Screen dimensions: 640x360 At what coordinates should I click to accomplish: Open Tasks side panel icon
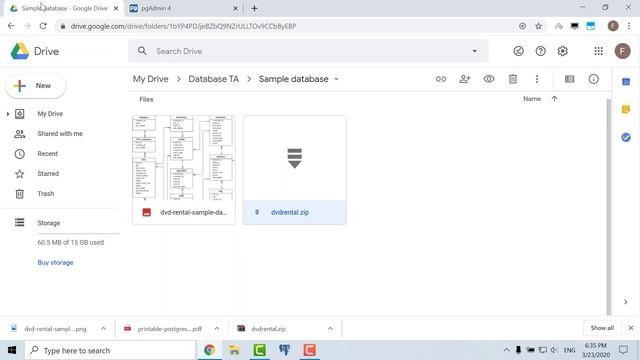[x=626, y=137]
